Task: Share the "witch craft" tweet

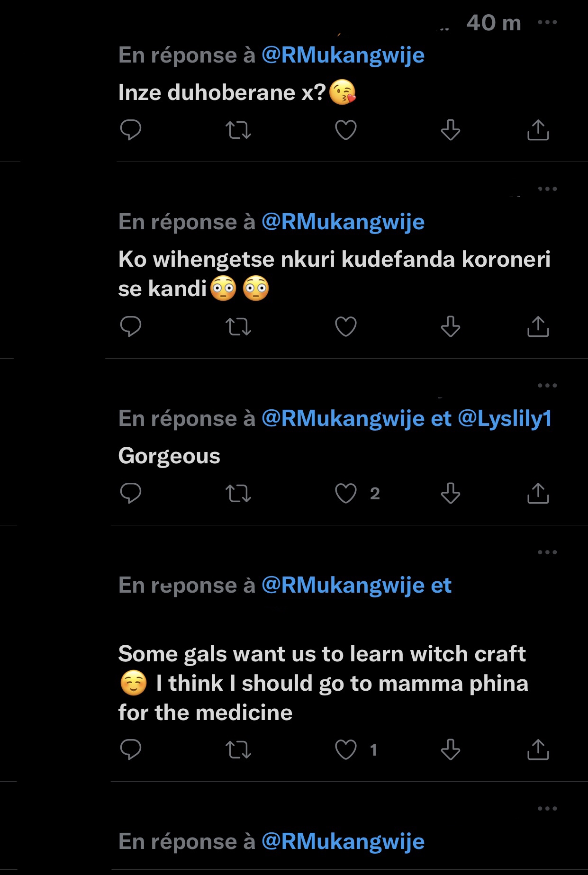Action: pyautogui.click(x=538, y=749)
